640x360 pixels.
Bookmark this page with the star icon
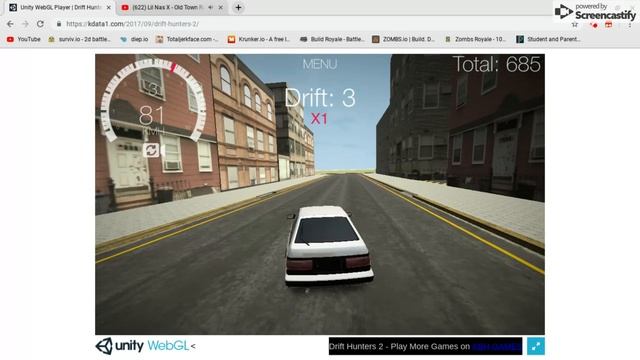tap(575, 24)
